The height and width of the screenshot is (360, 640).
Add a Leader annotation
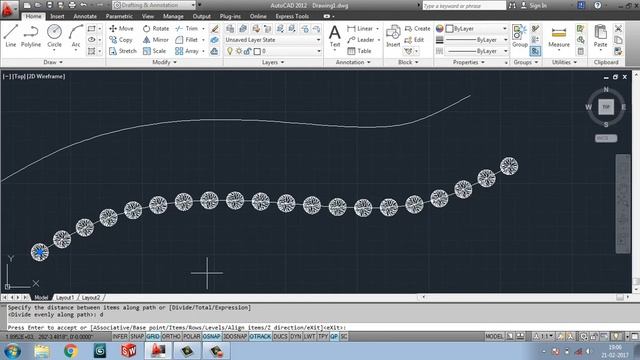point(361,40)
